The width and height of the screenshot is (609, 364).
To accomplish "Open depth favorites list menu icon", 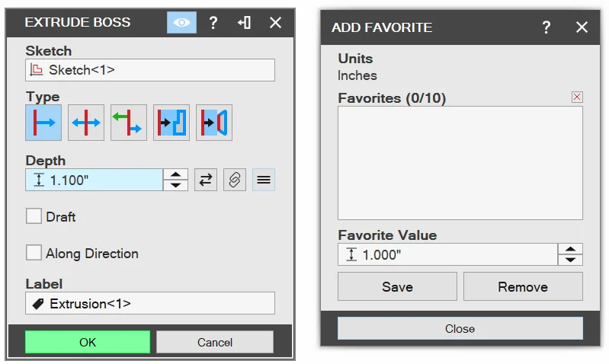I will 264,180.
